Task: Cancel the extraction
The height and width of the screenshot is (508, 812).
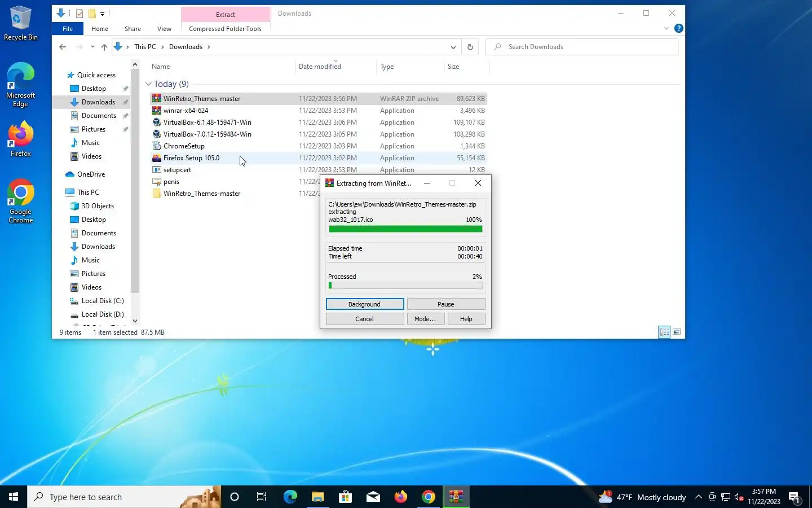Action: coord(365,319)
